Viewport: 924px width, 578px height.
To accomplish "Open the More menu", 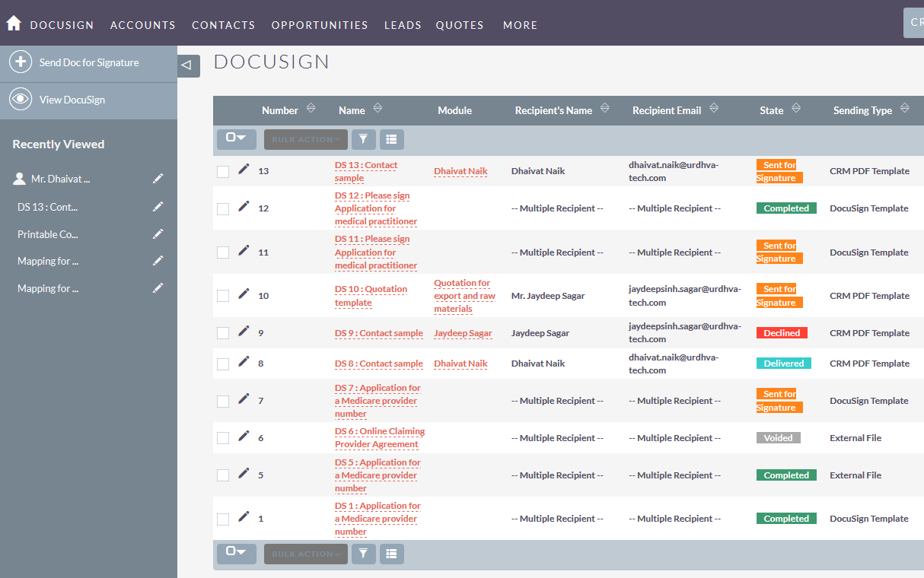I will point(521,25).
